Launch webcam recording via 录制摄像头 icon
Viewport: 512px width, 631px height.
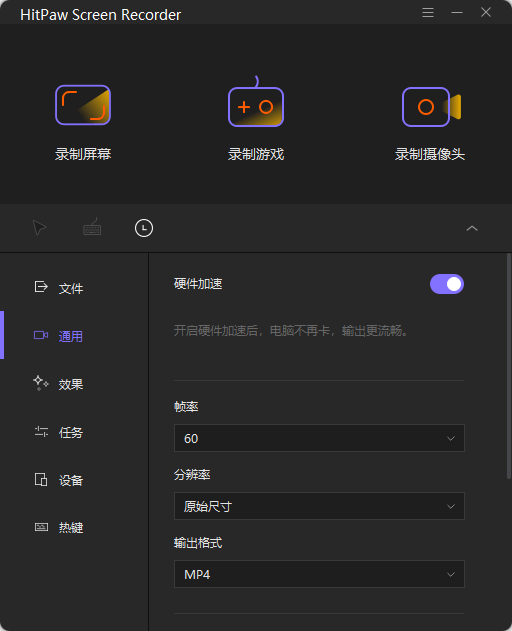431,107
